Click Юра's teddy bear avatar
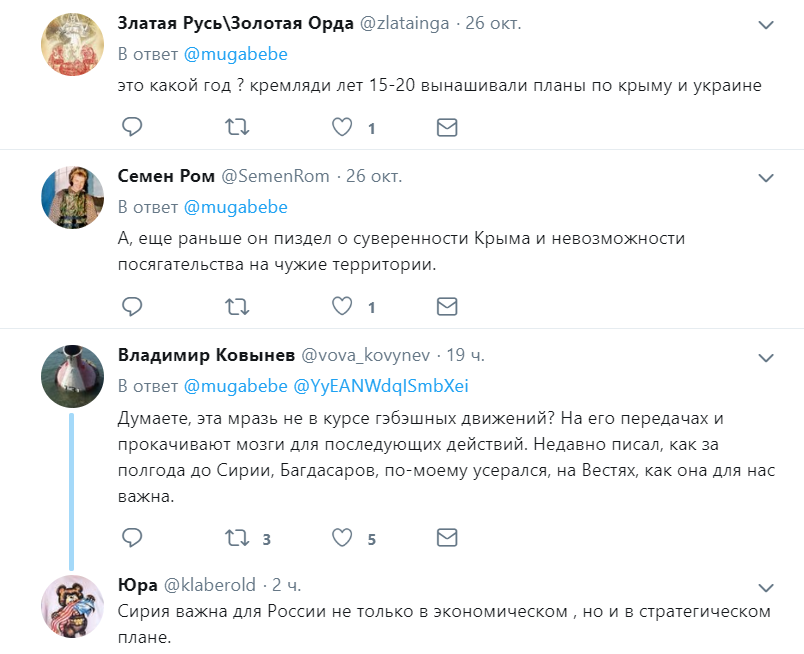Viewport: 804px width, 654px height. tap(71, 606)
